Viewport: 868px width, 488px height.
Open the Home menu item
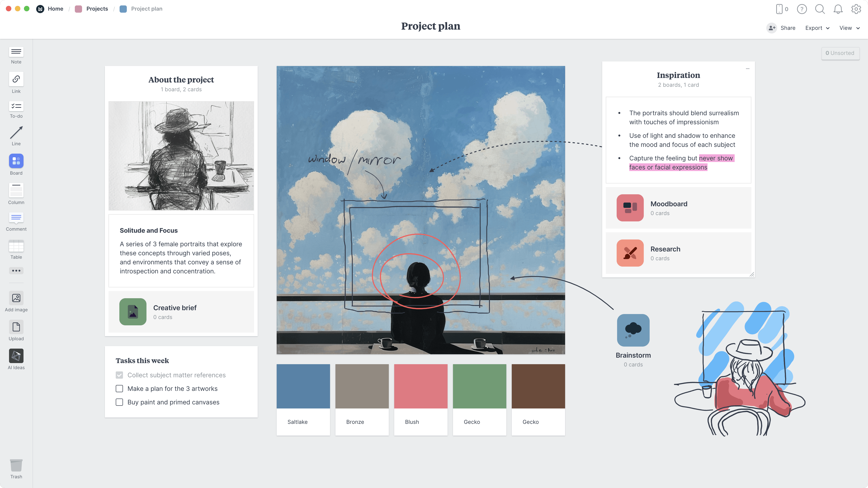tap(55, 8)
